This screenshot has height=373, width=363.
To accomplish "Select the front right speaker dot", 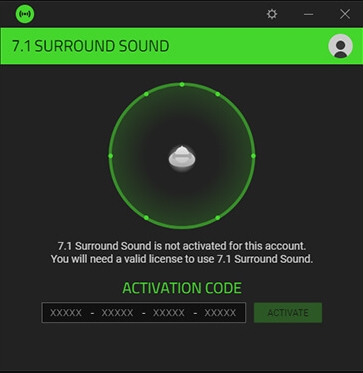I will [x=218, y=94].
